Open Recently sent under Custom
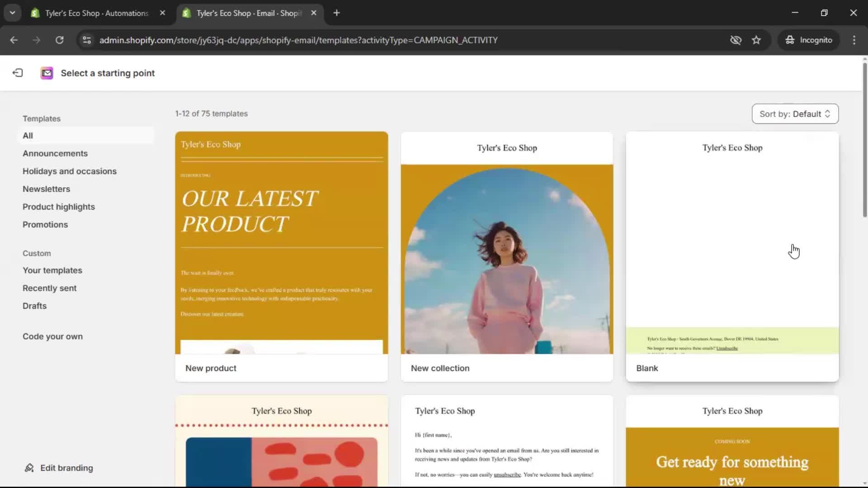This screenshot has height=488, width=868. (x=49, y=288)
